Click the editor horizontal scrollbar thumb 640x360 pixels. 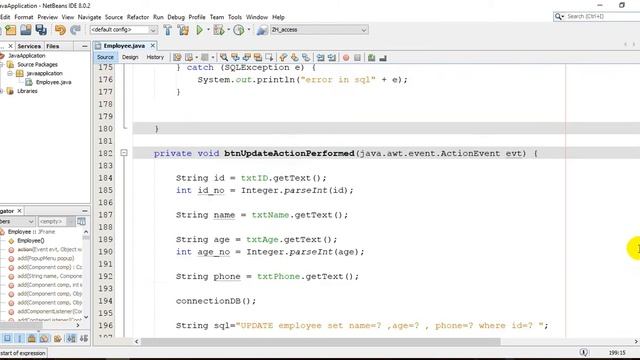[x=320, y=341]
